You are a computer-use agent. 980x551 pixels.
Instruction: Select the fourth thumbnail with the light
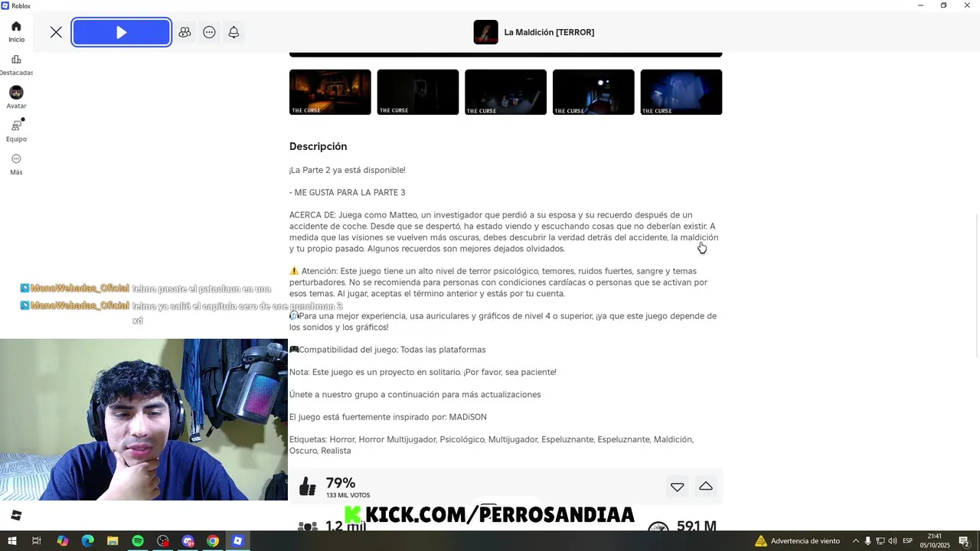pyautogui.click(x=593, y=92)
